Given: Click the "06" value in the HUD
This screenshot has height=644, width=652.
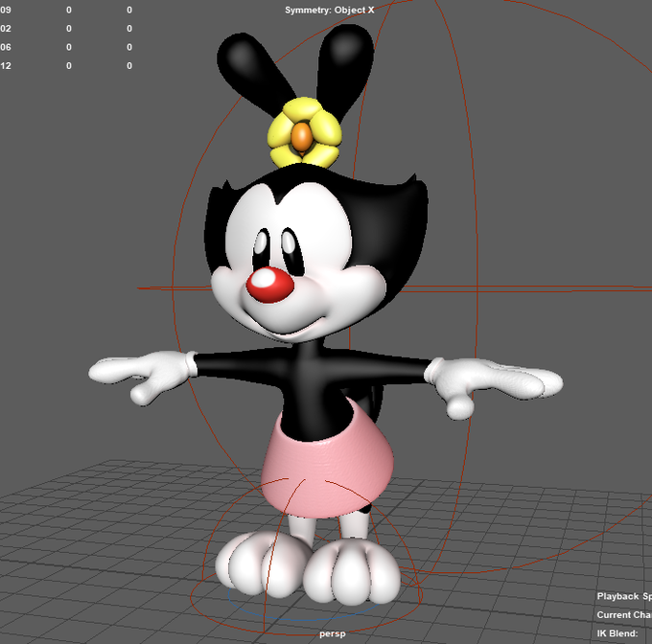Looking at the screenshot, I should tap(6, 47).
